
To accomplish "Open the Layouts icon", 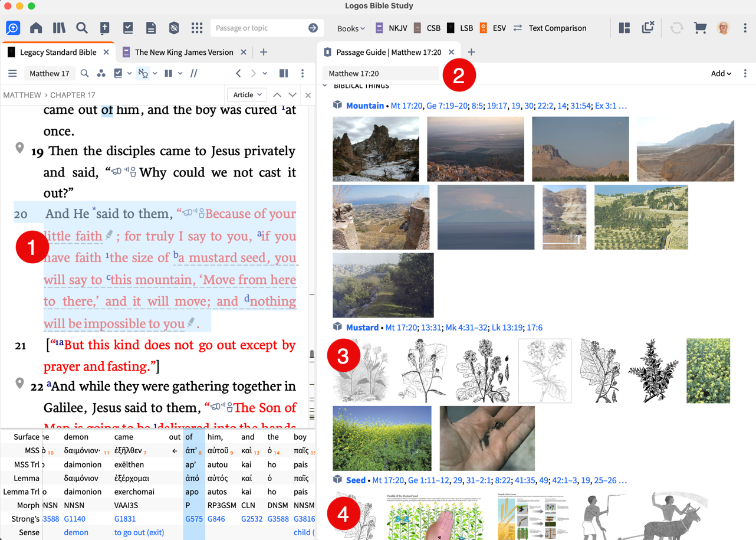I will point(624,28).
